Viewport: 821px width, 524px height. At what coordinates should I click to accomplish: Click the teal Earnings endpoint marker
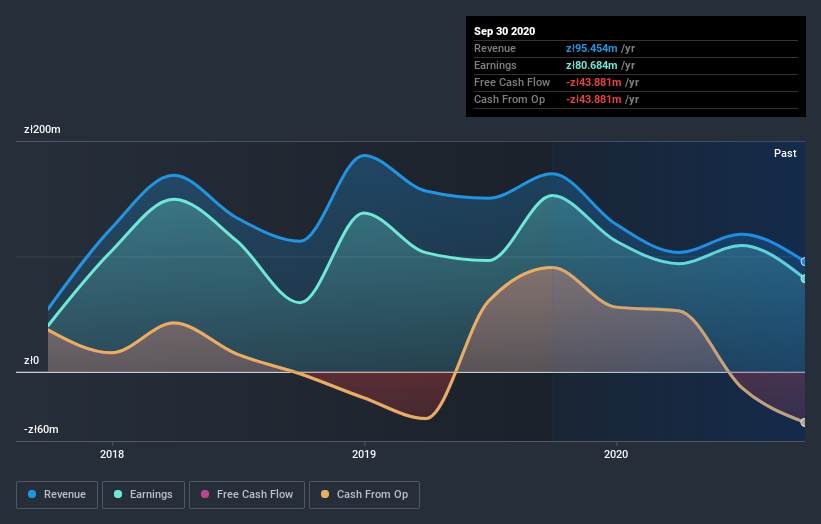[804, 278]
